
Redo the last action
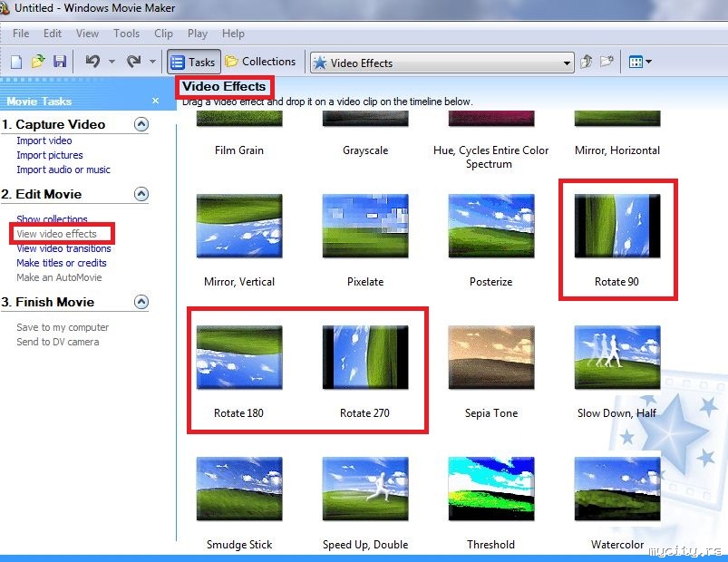133,62
